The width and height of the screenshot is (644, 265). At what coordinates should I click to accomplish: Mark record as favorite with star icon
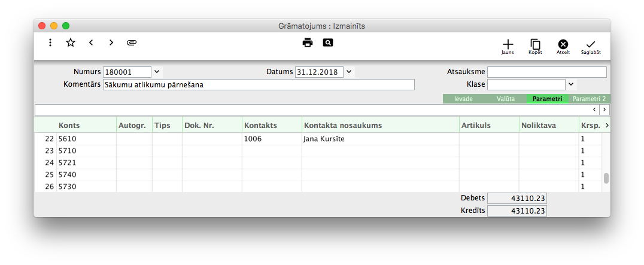(x=71, y=42)
